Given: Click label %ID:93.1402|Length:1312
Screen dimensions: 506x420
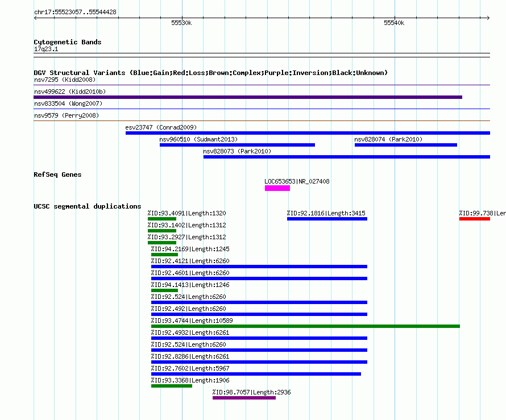Looking at the screenshot, I should click(187, 225).
